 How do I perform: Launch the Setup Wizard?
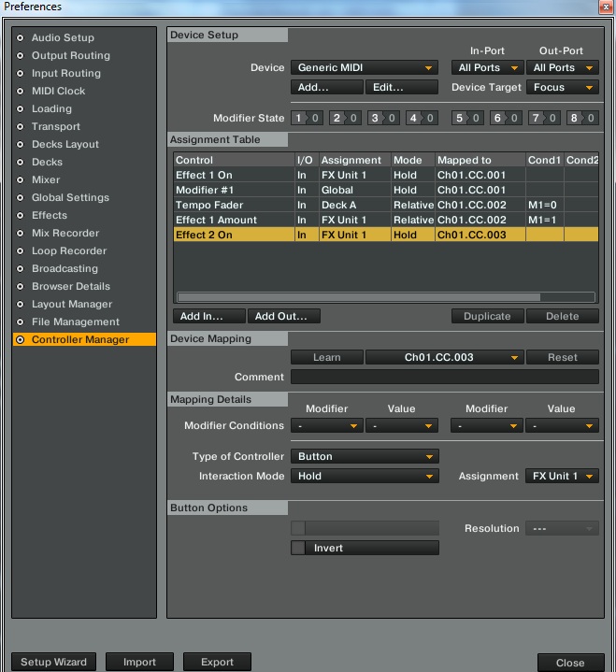click(x=53, y=662)
